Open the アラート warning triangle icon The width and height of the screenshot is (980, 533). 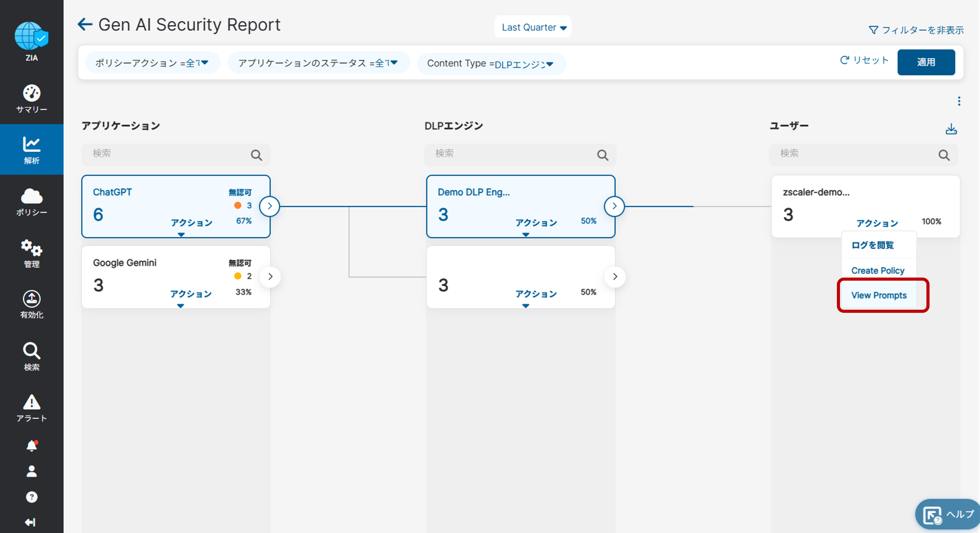31,408
